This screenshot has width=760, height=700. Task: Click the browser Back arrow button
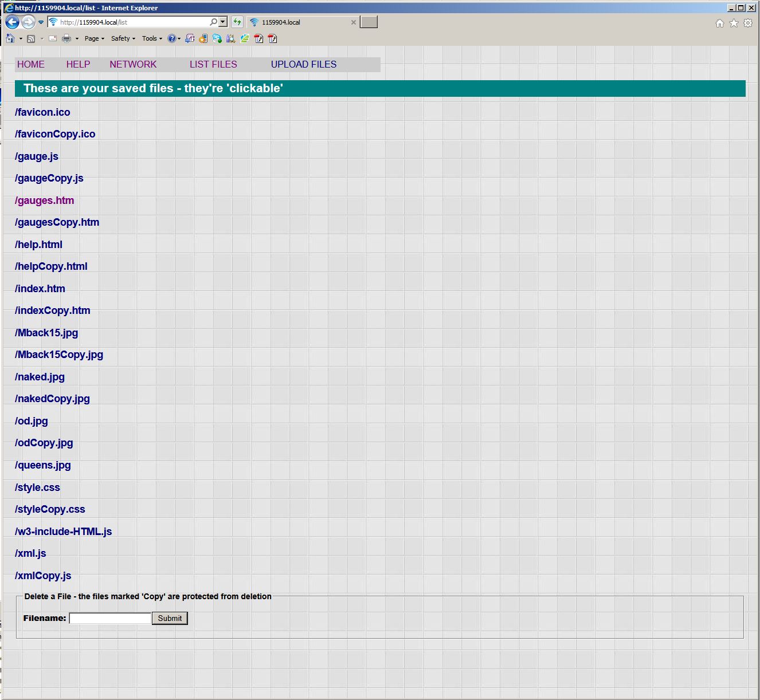[x=12, y=22]
